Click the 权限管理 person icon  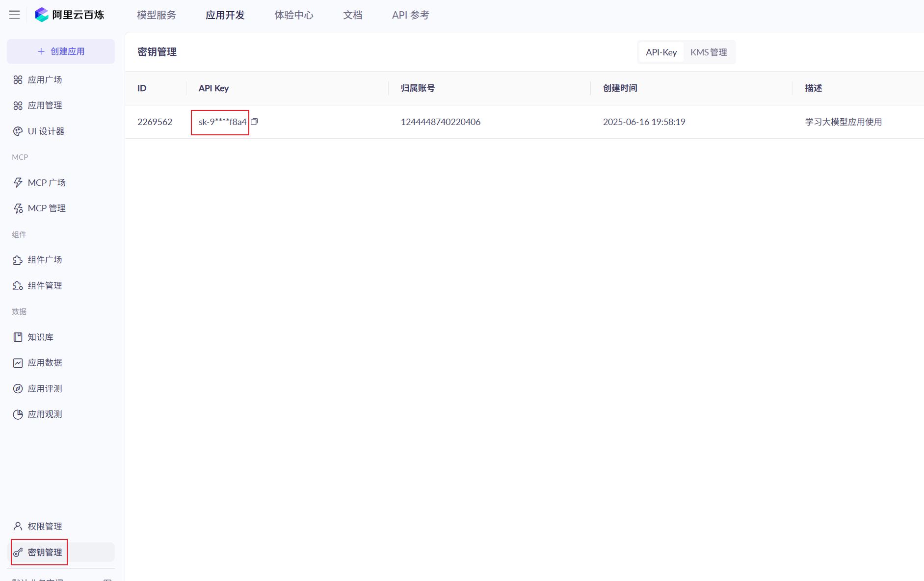coord(18,526)
